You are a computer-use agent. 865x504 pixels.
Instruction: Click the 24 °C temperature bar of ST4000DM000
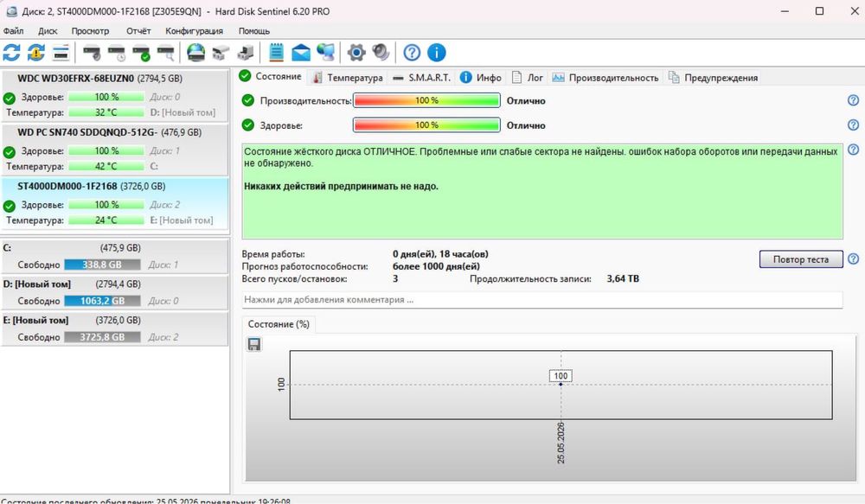pos(106,220)
